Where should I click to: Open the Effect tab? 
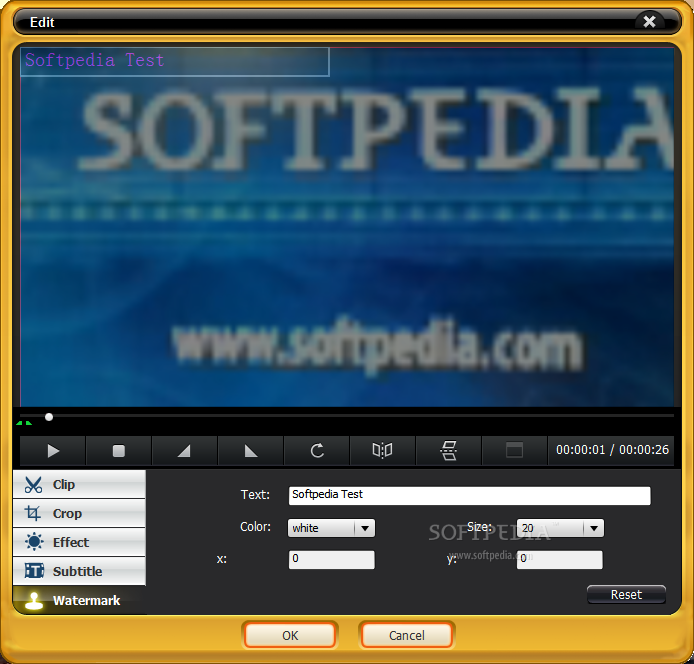point(79,542)
